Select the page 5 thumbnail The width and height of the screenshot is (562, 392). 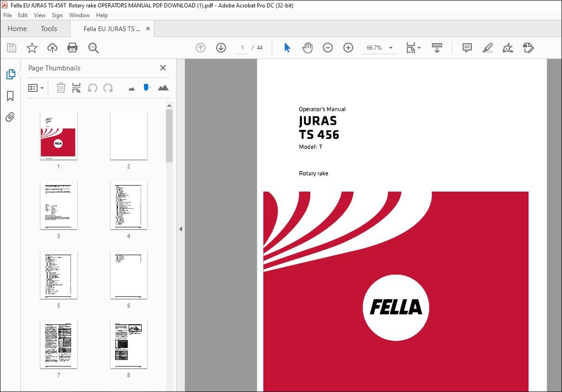59,275
